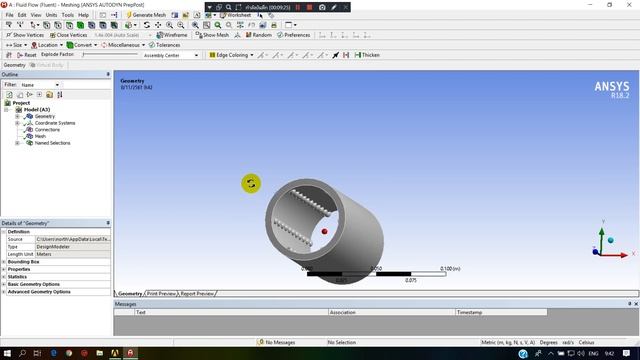Open the Edge Coloring dropdown
The image size is (640, 360).
tap(231, 55)
